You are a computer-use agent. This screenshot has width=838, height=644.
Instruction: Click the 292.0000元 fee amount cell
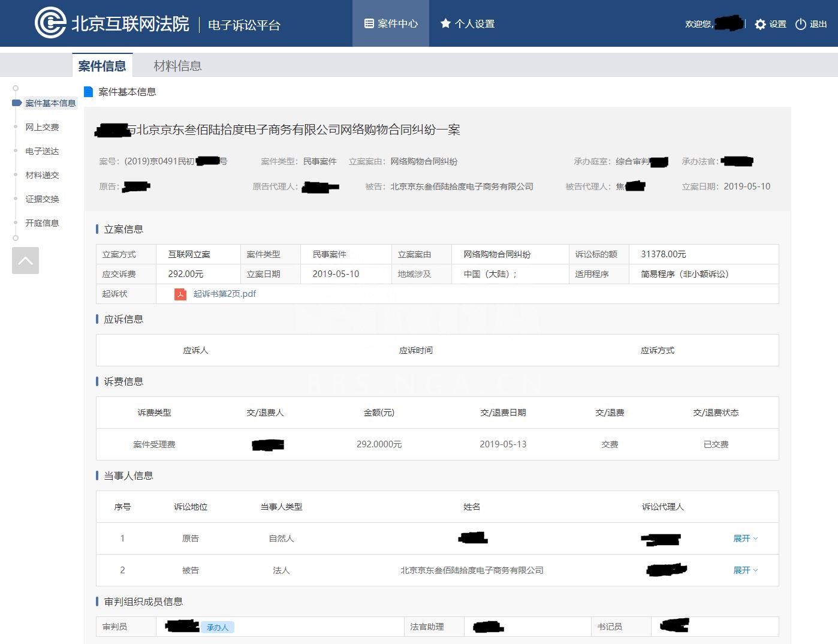coord(379,444)
